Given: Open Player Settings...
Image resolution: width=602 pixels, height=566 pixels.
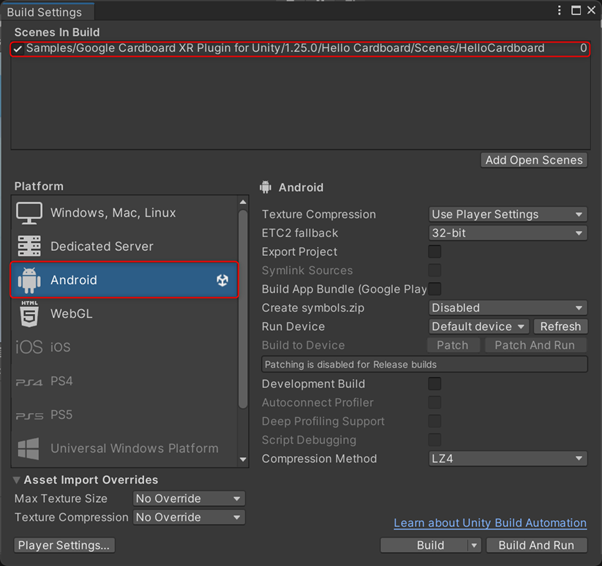Looking at the screenshot, I should click(x=64, y=545).
